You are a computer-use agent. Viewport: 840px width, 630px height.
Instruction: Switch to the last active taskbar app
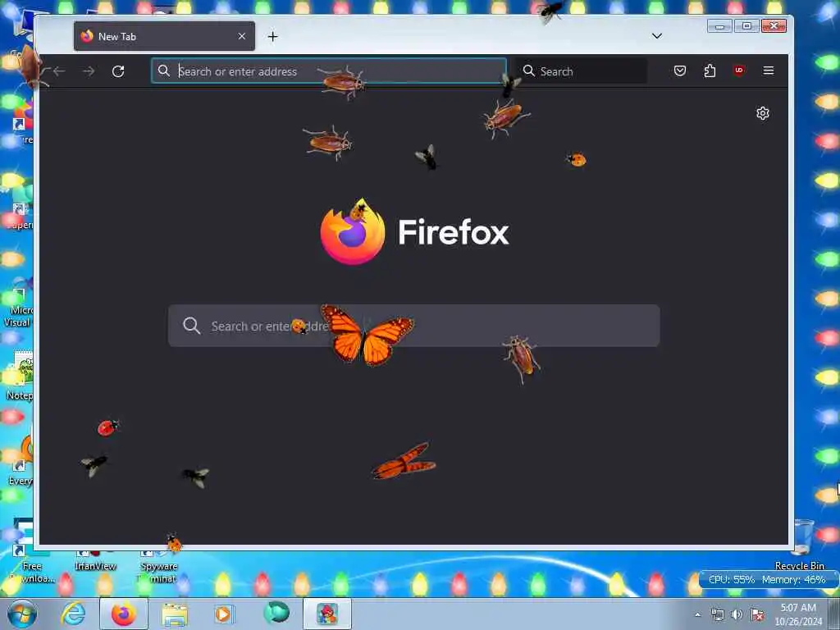tap(327, 614)
